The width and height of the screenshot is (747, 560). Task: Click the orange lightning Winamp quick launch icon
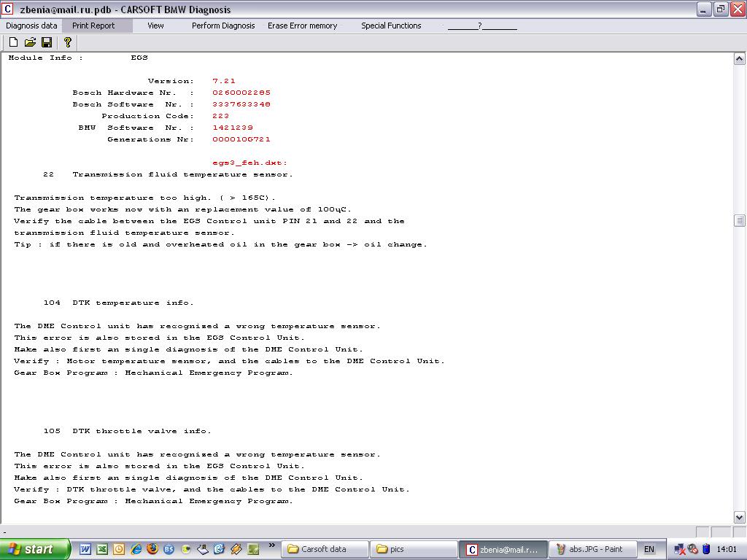[236, 549]
